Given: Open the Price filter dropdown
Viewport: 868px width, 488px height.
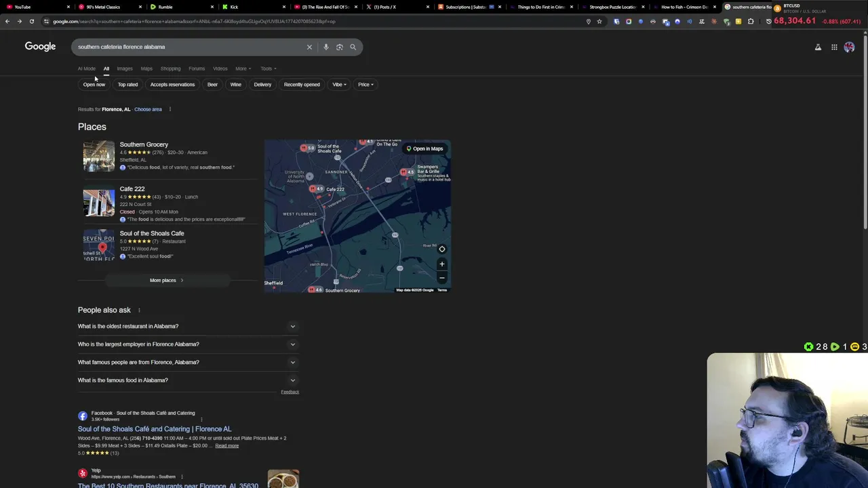Looking at the screenshot, I should (x=366, y=85).
